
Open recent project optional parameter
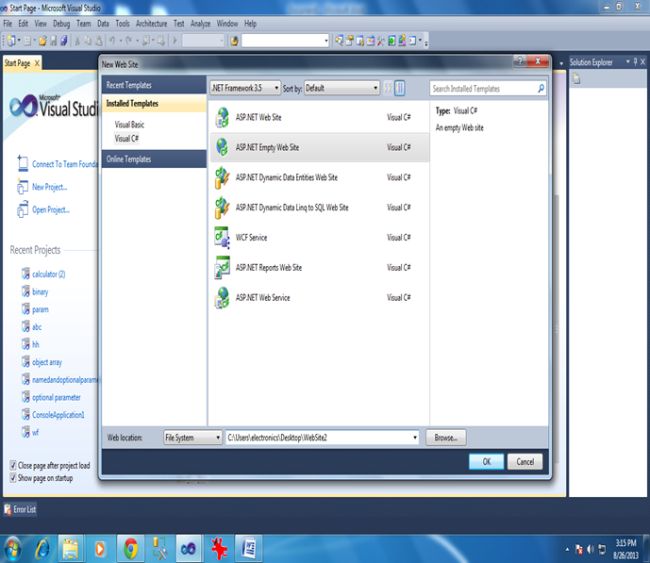[56, 397]
